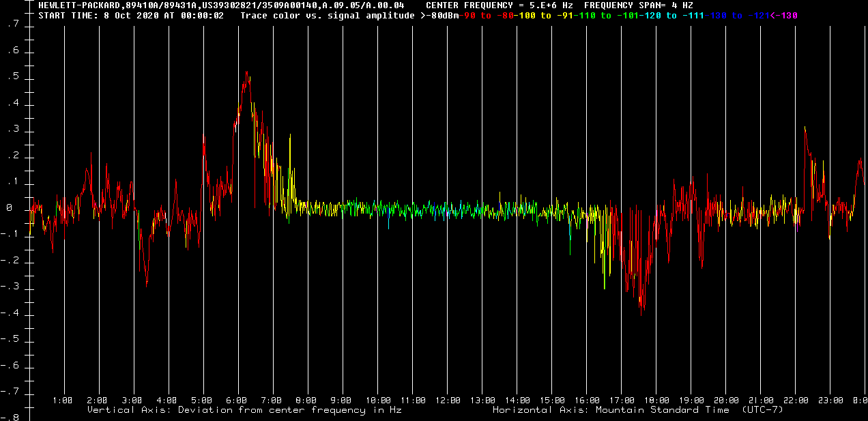This screenshot has height=421, width=868.
Task: Click the '15:00' time axis label
Action: tap(552, 401)
